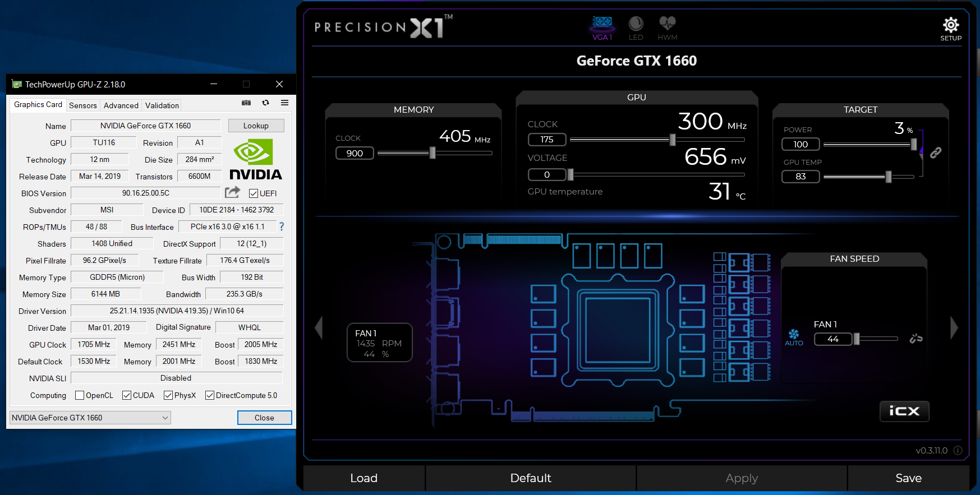Click the Device ID value 10DE 2184 - 1462 3792
Screen dimensions: 980x495
pyautogui.click(x=237, y=210)
